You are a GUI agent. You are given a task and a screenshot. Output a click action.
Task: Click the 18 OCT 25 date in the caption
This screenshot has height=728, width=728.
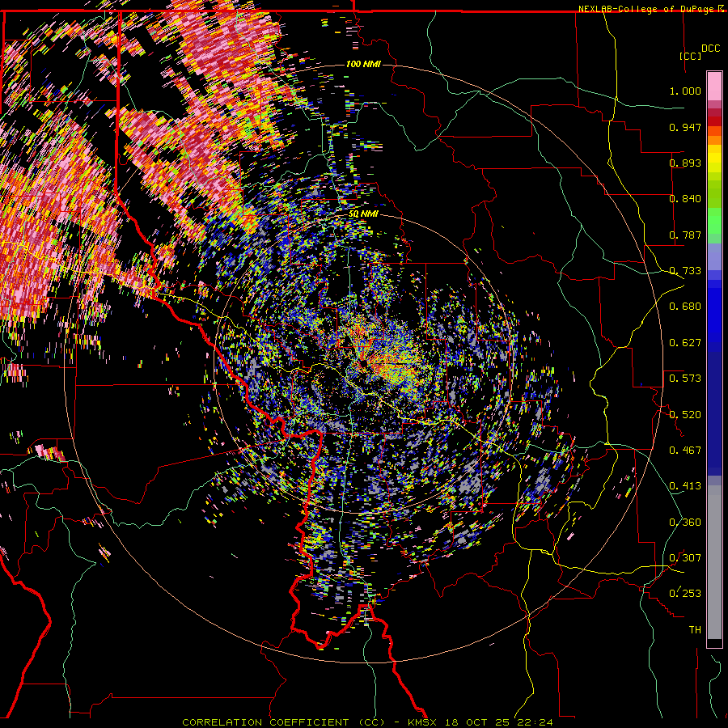click(x=477, y=722)
